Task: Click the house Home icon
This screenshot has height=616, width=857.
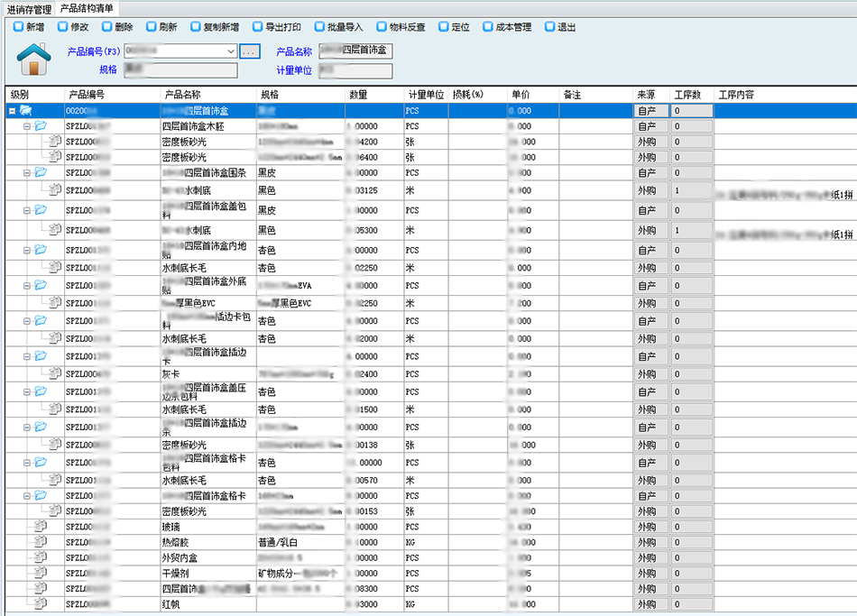Action: [x=33, y=60]
